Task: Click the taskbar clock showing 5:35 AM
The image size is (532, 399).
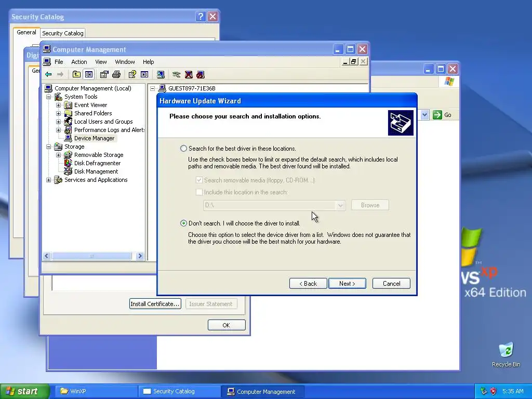Action: tap(513, 391)
